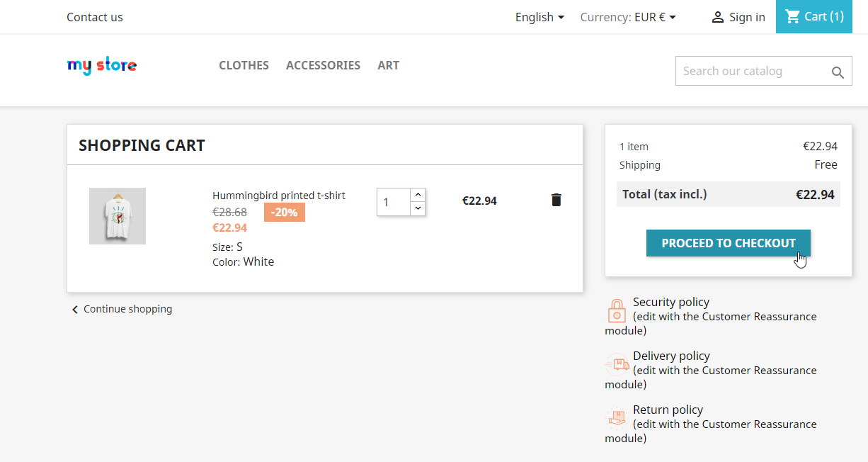This screenshot has height=462, width=868.
Task: Delete the Hummingbird t-shirt using trash icon
Action: pos(556,200)
